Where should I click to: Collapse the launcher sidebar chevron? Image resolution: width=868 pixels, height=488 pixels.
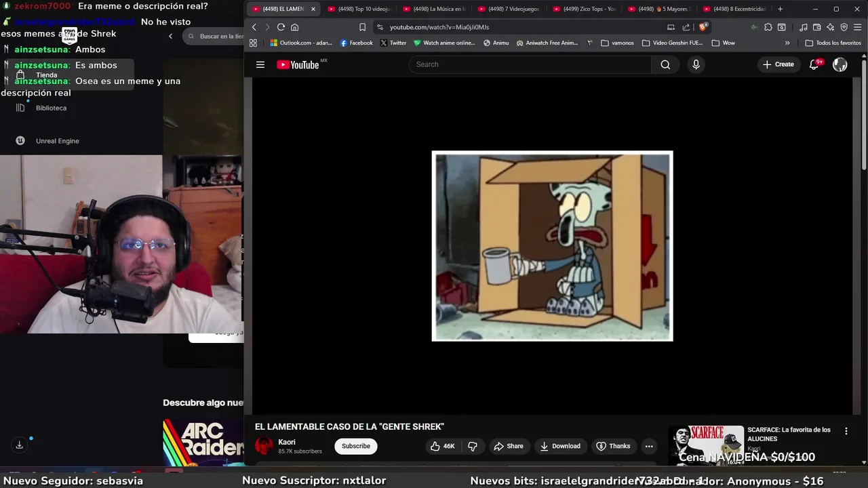(x=170, y=37)
